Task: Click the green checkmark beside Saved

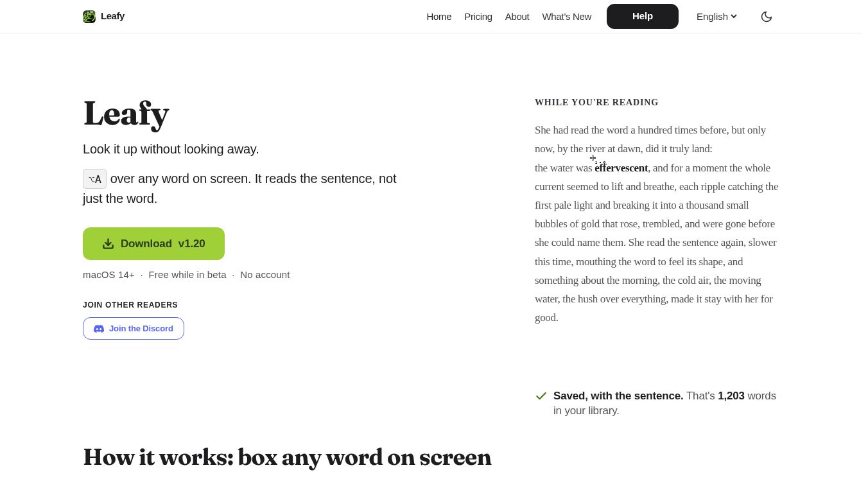Action: (x=541, y=396)
